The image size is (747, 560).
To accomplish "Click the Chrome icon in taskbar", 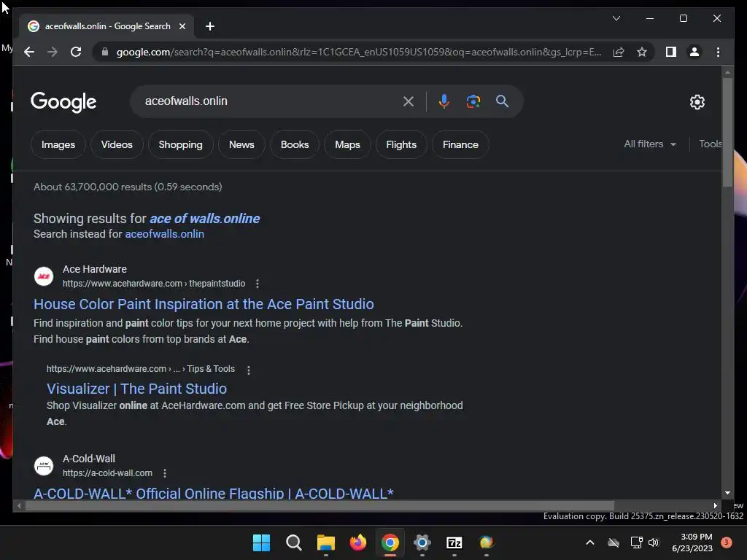I will 390,542.
